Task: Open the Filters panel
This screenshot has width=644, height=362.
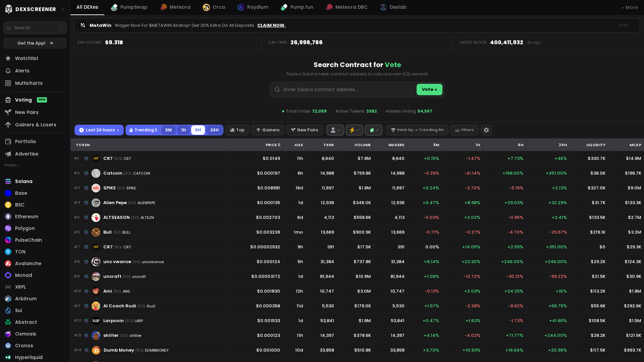Action: click(465, 130)
